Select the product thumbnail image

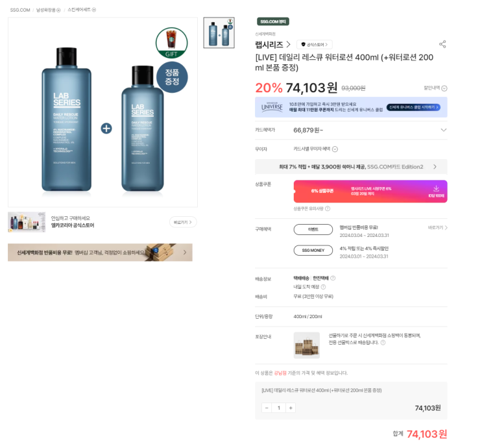click(219, 32)
